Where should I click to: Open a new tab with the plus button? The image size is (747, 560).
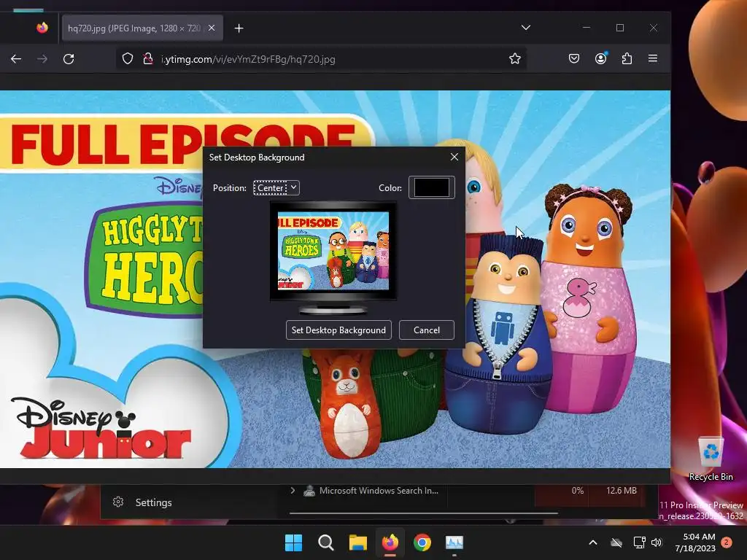pos(239,28)
